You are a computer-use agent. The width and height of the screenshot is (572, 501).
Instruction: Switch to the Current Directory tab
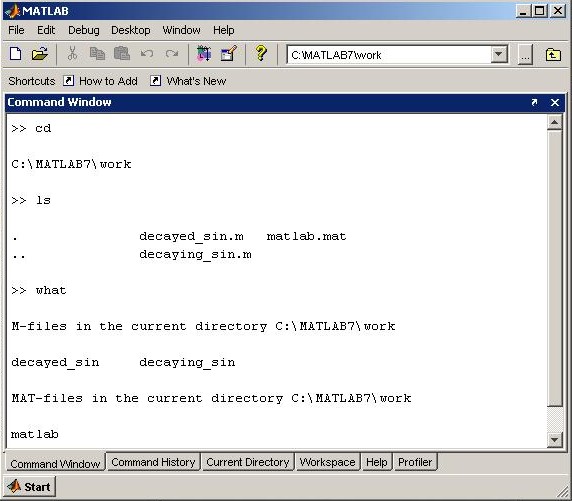(248, 462)
